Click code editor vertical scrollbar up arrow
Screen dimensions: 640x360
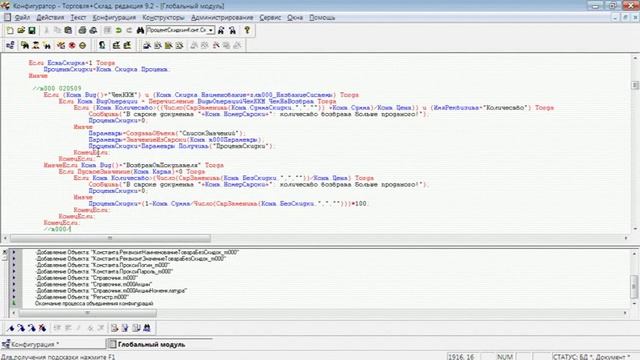point(635,58)
